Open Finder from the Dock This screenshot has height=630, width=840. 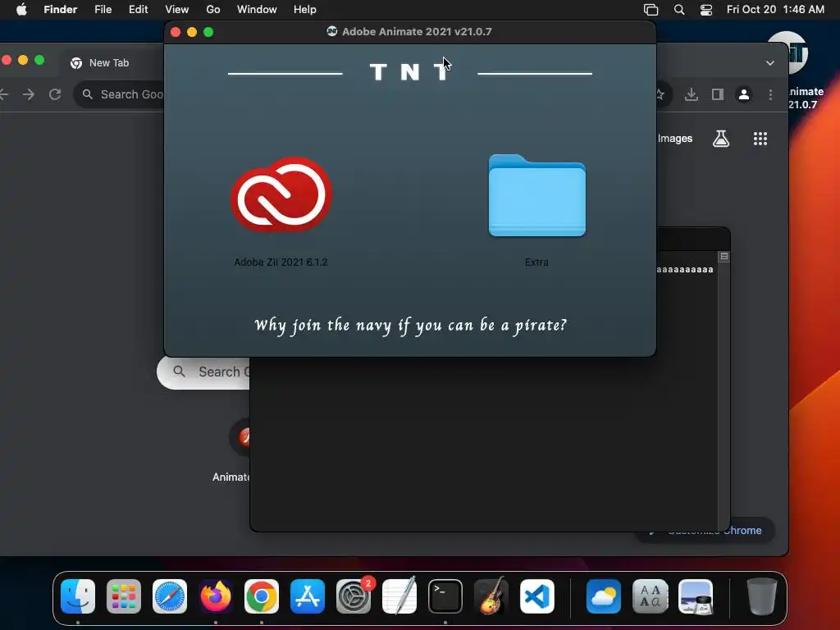(x=78, y=596)
